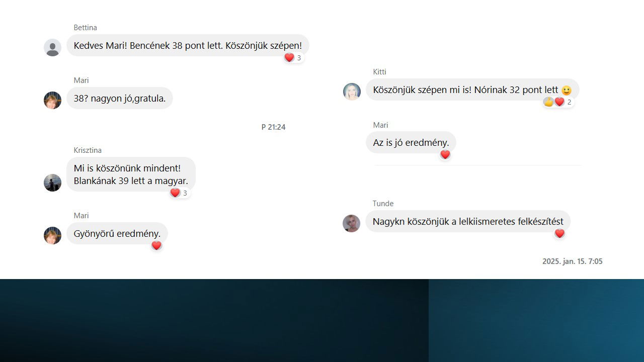Open heart reactions under Bettina's message

point(293,58)
